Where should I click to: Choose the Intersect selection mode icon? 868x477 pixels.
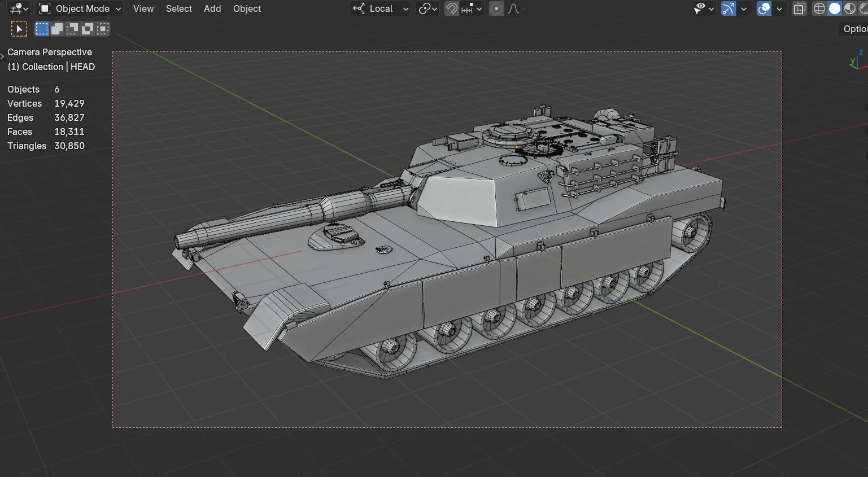103,29
